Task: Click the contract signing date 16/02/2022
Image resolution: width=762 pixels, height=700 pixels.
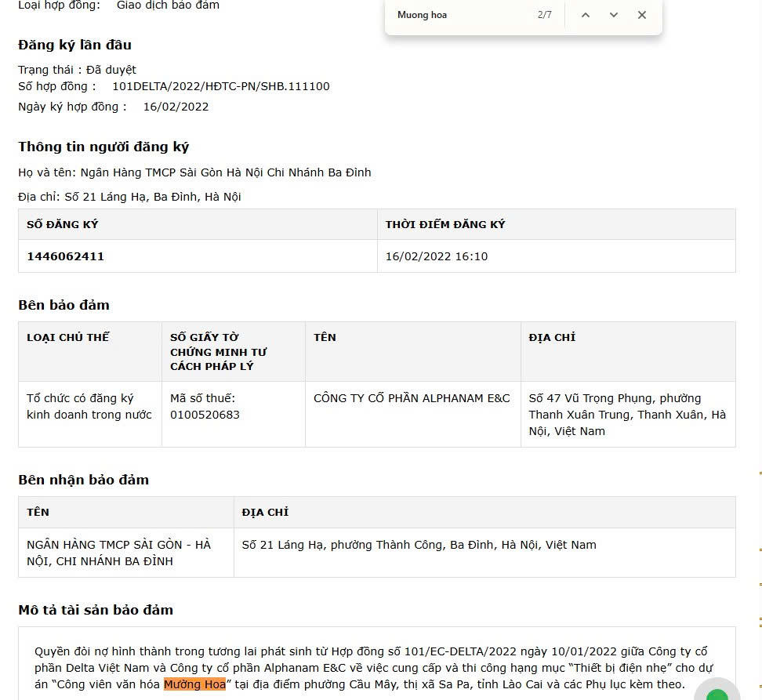Action: [176, 107]
